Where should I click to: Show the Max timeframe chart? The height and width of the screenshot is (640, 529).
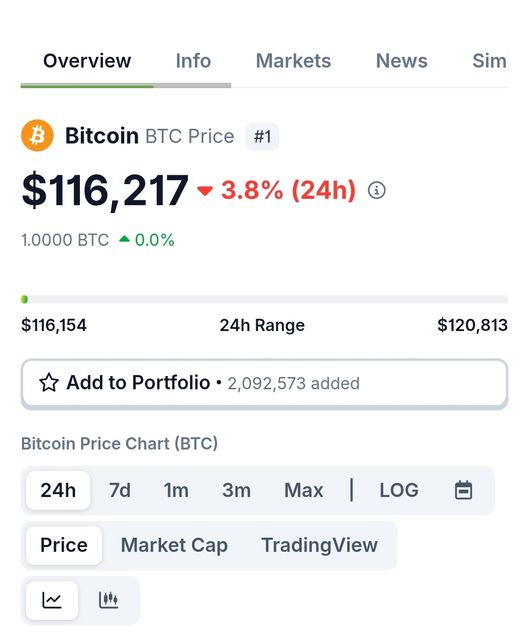304,490
